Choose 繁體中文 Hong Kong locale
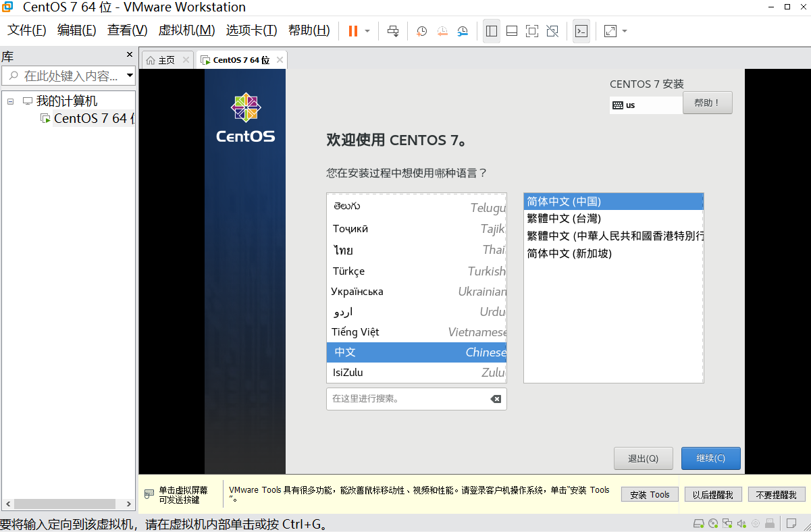Image resolution: width=811 pixels, height=532 pixels. point(613,236)
